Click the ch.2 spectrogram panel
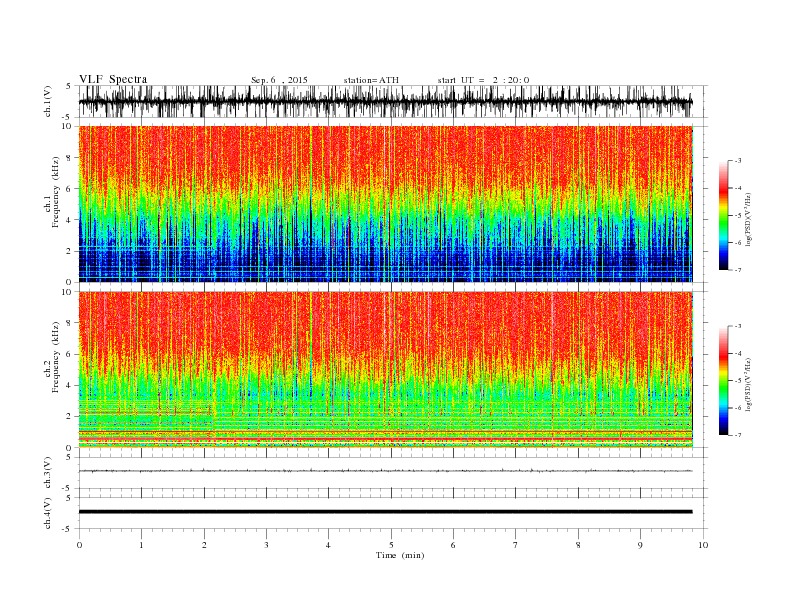The width and height of the screenshot is (792, 612). (x=385, y=370)
